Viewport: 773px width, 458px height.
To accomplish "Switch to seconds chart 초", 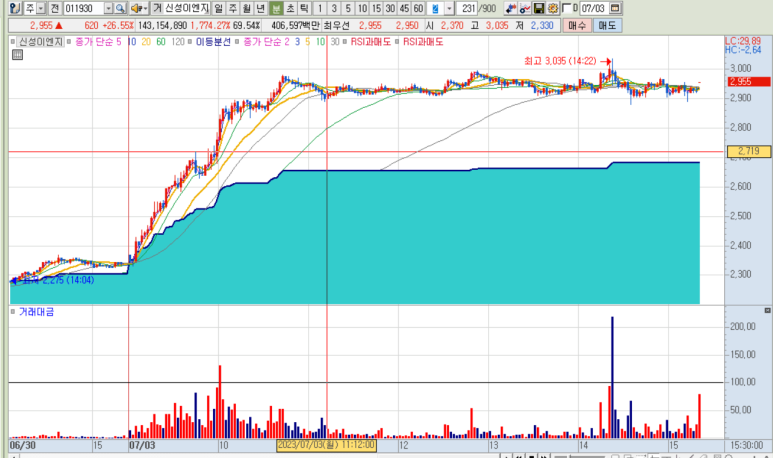I will coord(290,8).
